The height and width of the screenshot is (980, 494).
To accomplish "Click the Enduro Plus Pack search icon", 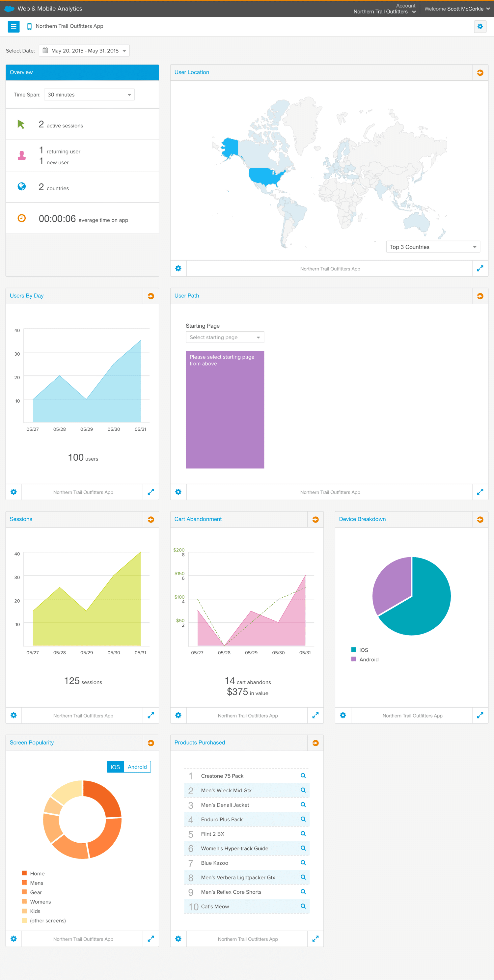I will tap(303, 819).
